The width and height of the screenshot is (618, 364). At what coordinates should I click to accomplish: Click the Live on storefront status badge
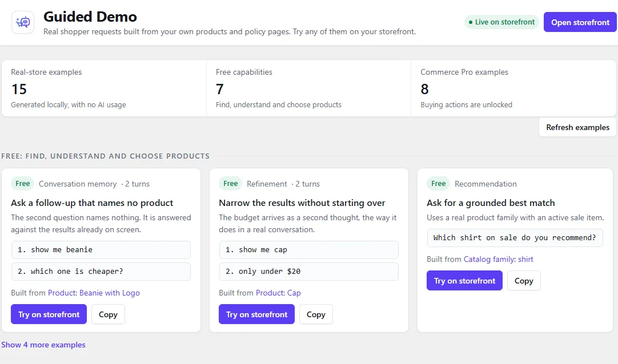[501, 22]
